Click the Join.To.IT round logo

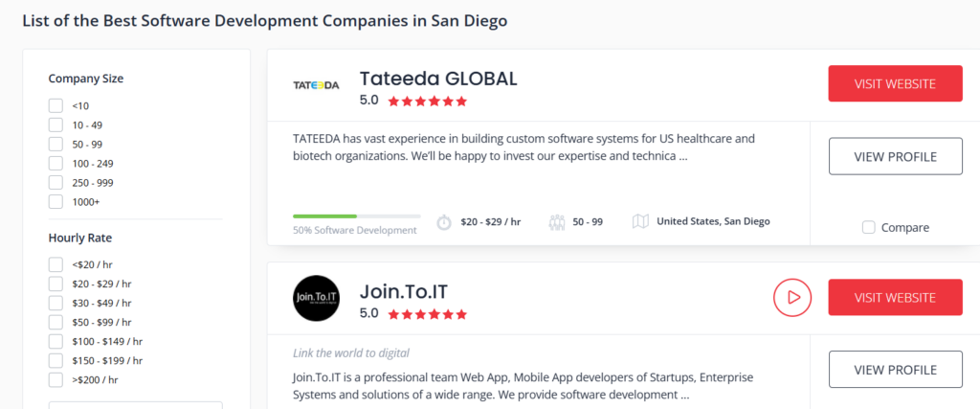click(316, 298)
